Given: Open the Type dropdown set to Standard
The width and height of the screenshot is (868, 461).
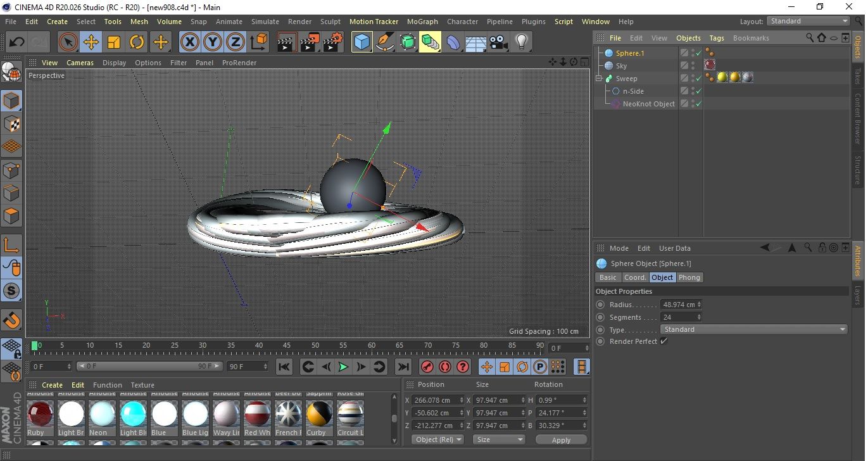Looking at the screenshot, I should 753,329.
